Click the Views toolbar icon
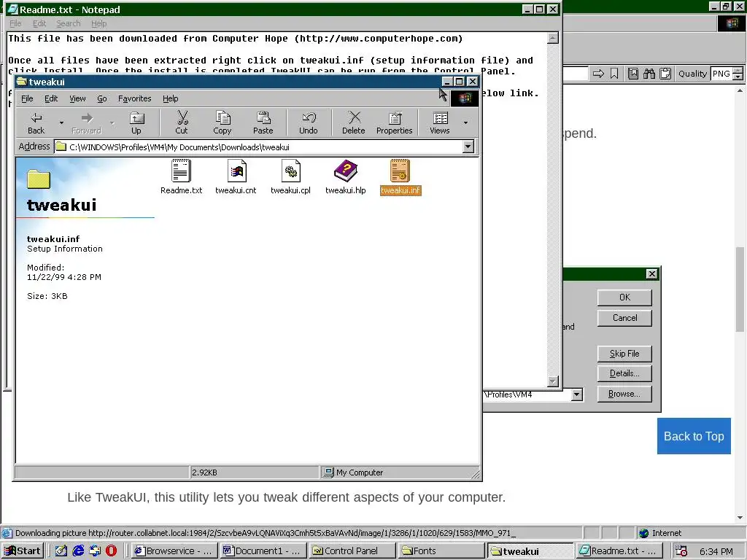Screen dimensions: 747x560 (440, 122)
